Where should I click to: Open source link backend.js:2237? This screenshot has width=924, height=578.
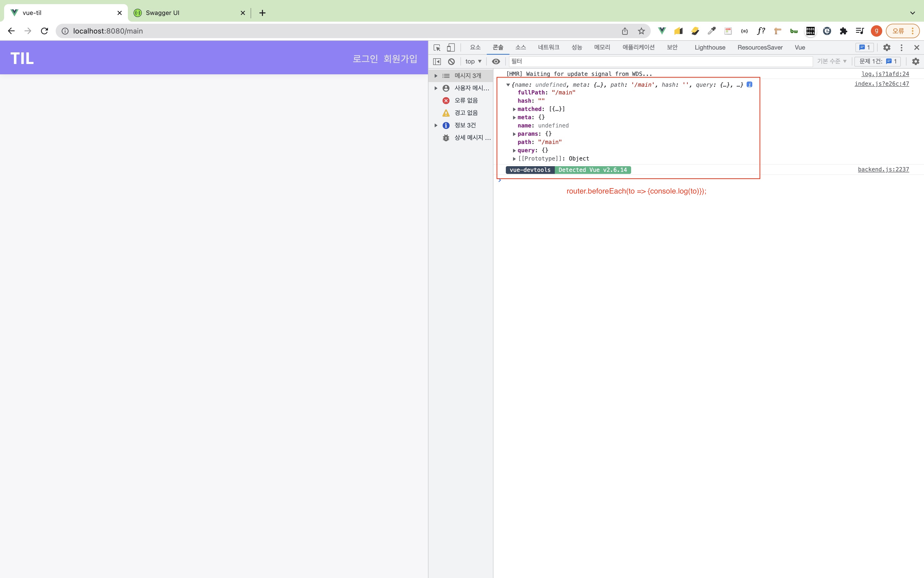883,169
